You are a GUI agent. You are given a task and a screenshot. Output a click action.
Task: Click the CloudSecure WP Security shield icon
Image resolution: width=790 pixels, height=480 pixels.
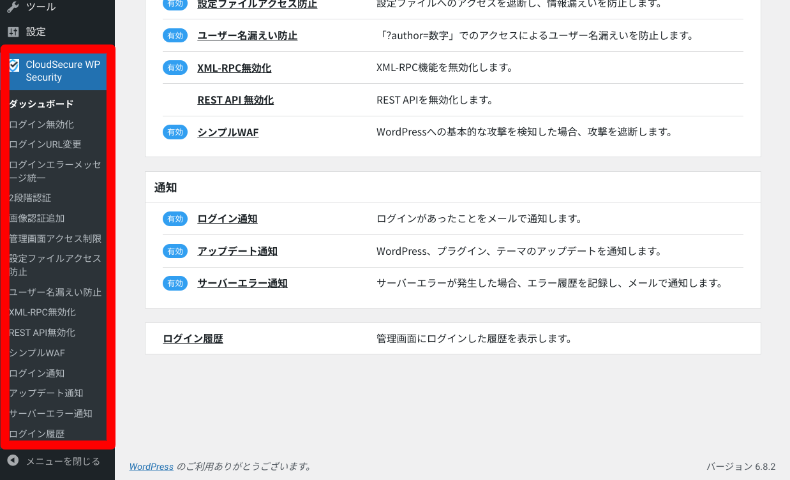(14, 65)
